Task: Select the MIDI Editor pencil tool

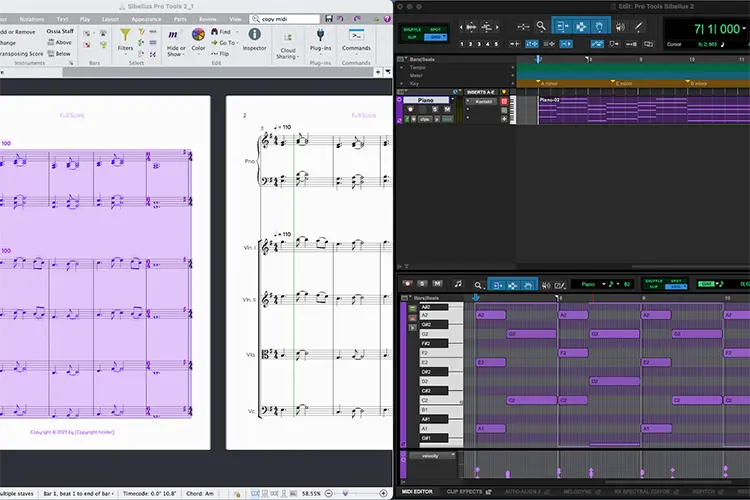Action: [x=560, y=286]
